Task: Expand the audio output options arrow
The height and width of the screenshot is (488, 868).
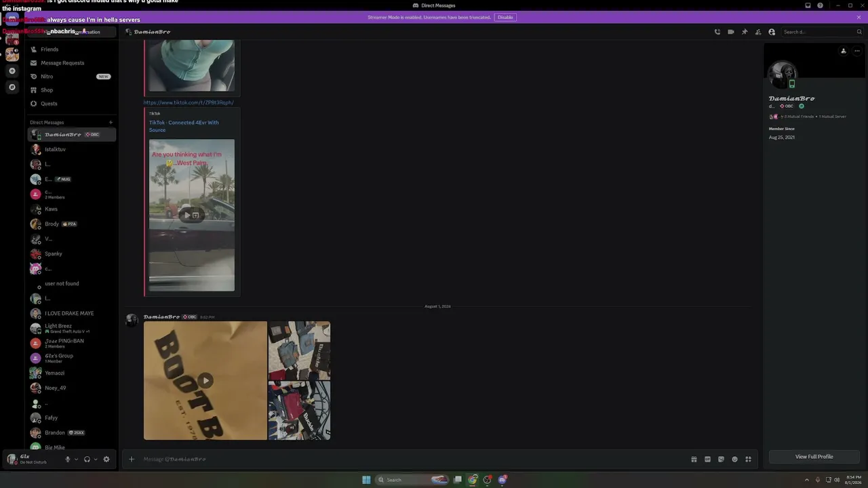Action: [96, 459]
